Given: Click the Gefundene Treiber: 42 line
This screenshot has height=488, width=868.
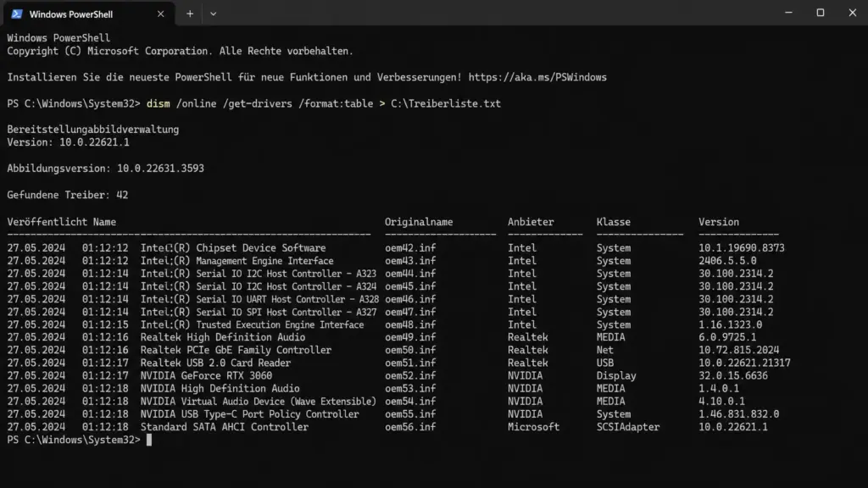Looking at the screenshot, I should pos(68,195).
